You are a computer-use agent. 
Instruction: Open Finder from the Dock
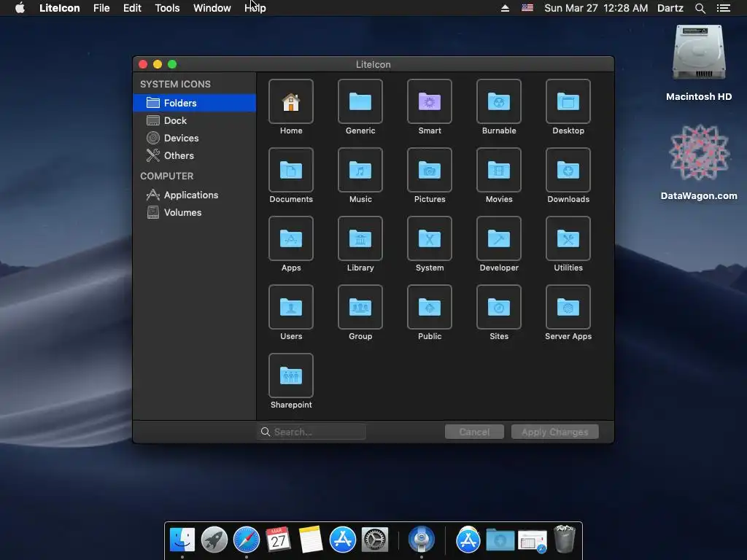(182, 540)
